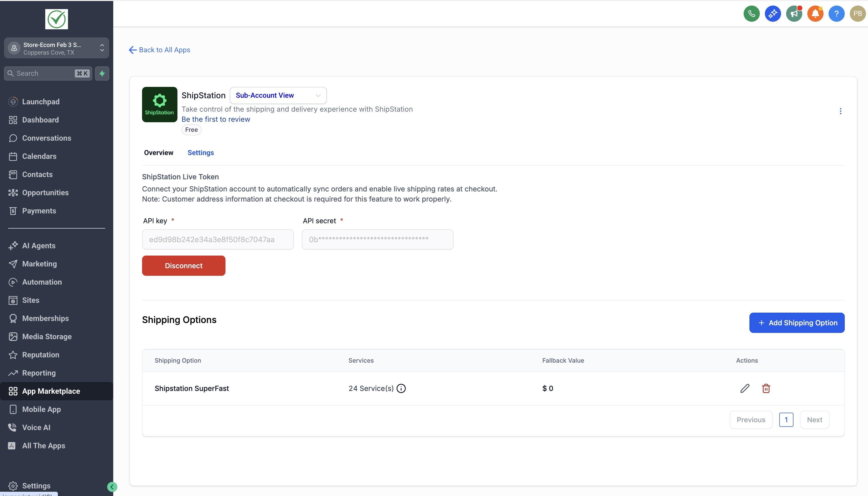Open the PB user avatar menu
Screen dimensions: 868x496
point(857,14)
